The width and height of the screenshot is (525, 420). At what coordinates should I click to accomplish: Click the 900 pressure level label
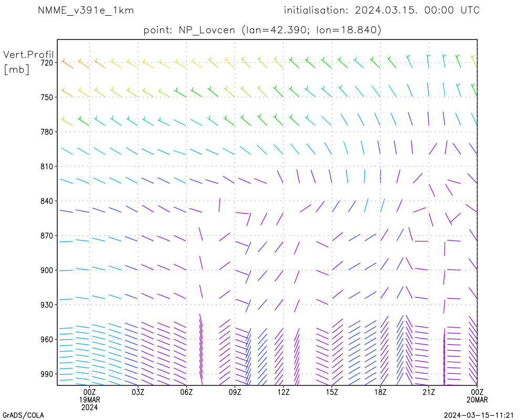click(x=47, y=270)
